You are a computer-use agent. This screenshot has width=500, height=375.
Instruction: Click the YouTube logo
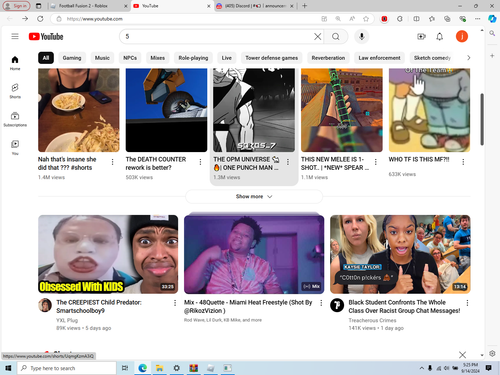(46, 36)
